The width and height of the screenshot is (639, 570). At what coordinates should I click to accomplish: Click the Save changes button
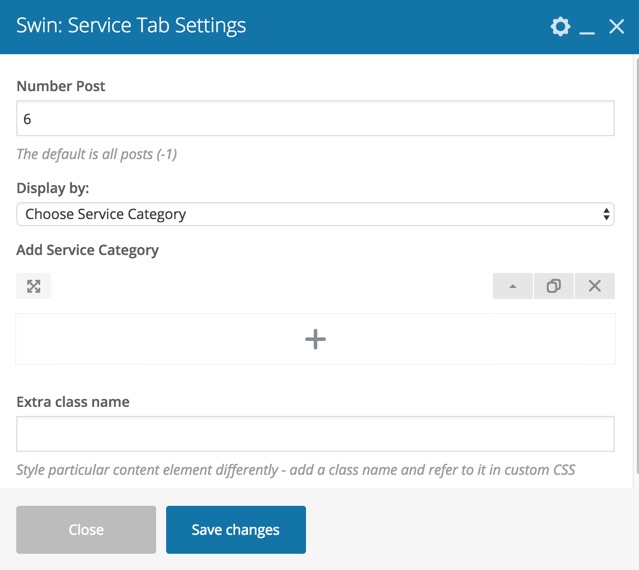point(236,530)
